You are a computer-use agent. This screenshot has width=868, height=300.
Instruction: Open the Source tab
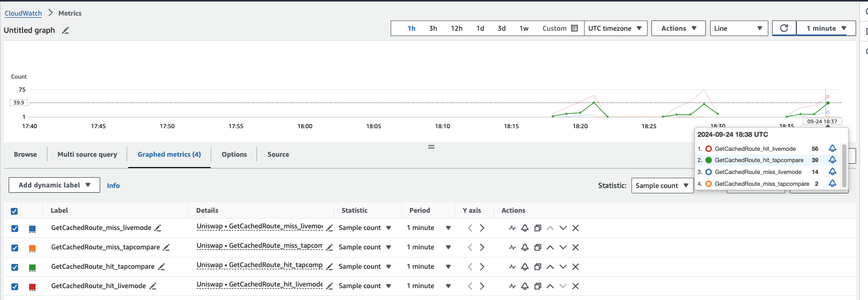coord(278,155)
